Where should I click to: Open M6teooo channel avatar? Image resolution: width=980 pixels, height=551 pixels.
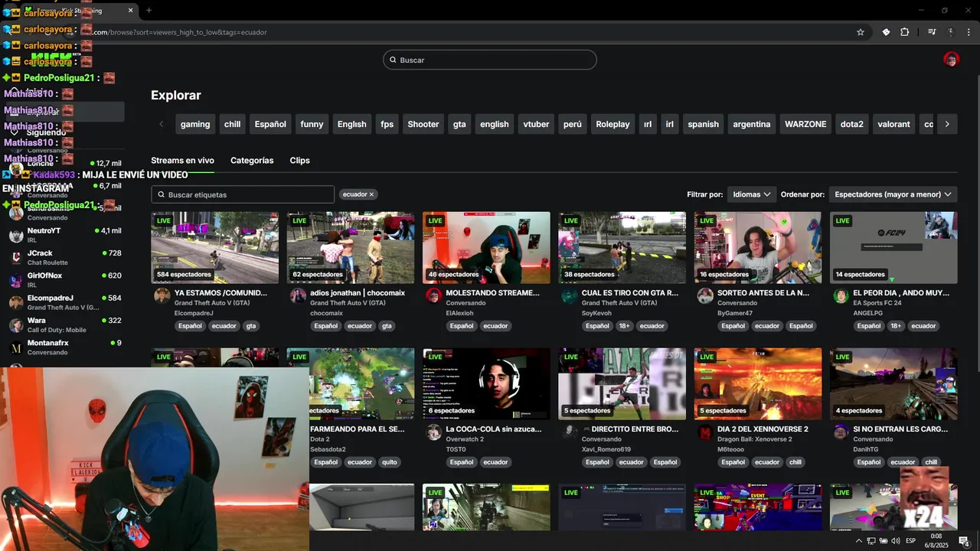(705, 432)
